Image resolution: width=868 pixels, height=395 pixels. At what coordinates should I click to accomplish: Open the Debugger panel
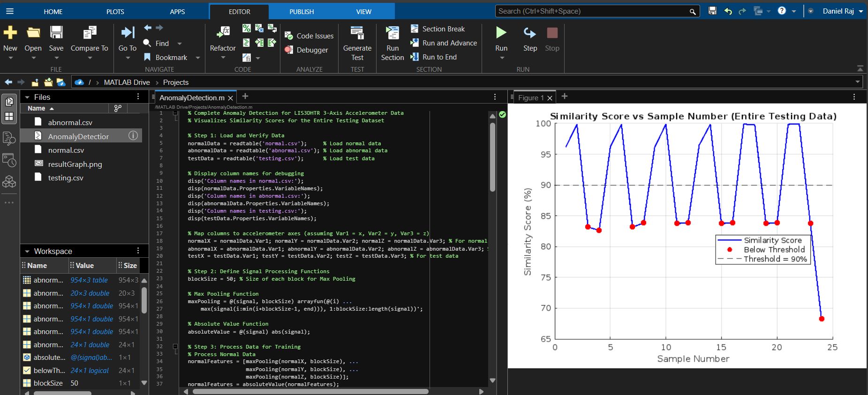click(307, 50)
